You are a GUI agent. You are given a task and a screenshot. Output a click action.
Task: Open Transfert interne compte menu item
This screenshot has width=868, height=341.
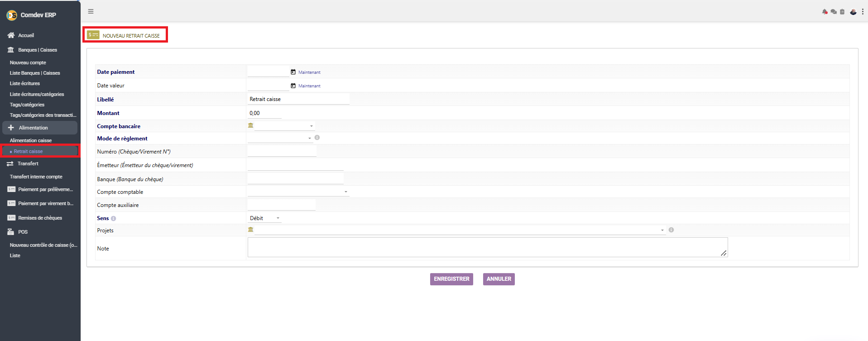(36, 177)
